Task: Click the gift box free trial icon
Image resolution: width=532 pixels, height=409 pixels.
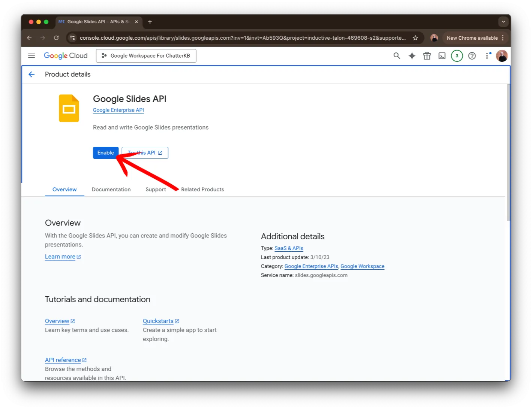Action: click(x=427, y=56)
